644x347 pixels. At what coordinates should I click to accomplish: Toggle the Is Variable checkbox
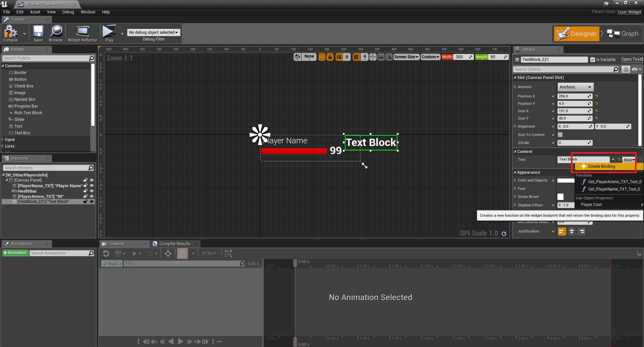(x=593, y=60)
